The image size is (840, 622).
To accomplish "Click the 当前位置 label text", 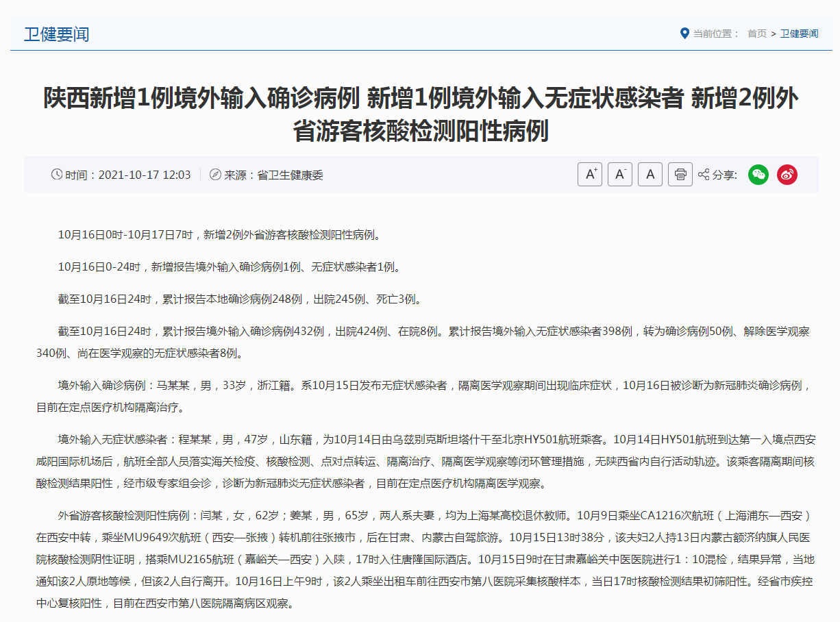I will (x=716, y=34).
